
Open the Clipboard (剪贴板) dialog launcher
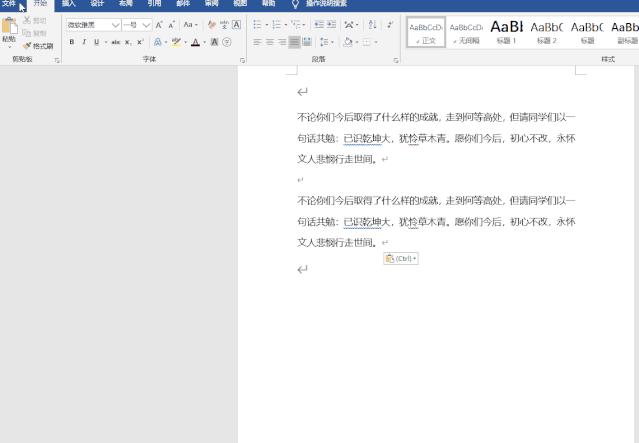(x=57, y=60)
